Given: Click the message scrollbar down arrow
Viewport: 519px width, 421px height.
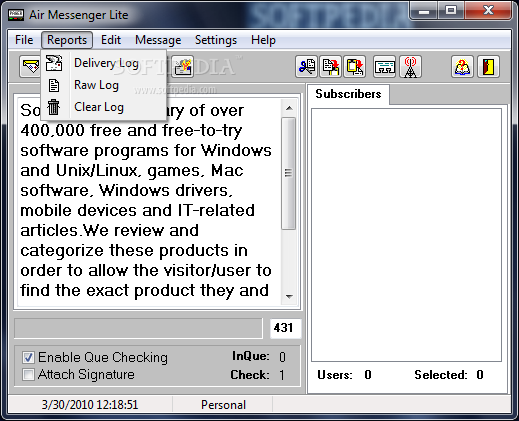Looking at the screenshot, I should (x=289, y=296).
